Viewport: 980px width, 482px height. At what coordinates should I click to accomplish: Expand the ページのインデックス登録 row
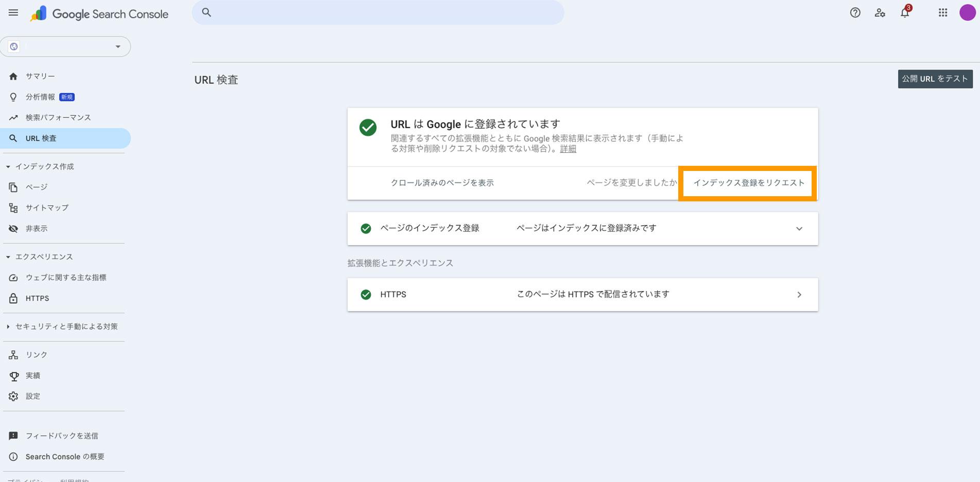click(799, 229)
